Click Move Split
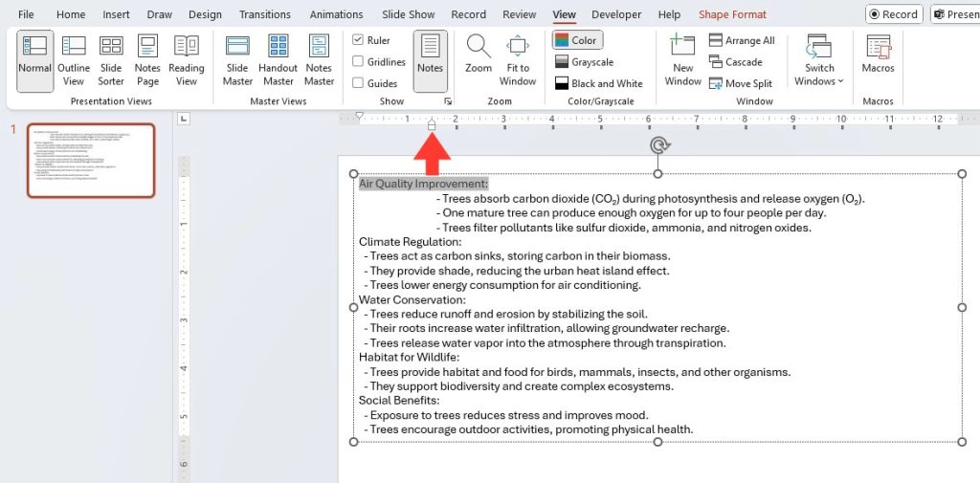 (741, 83)
